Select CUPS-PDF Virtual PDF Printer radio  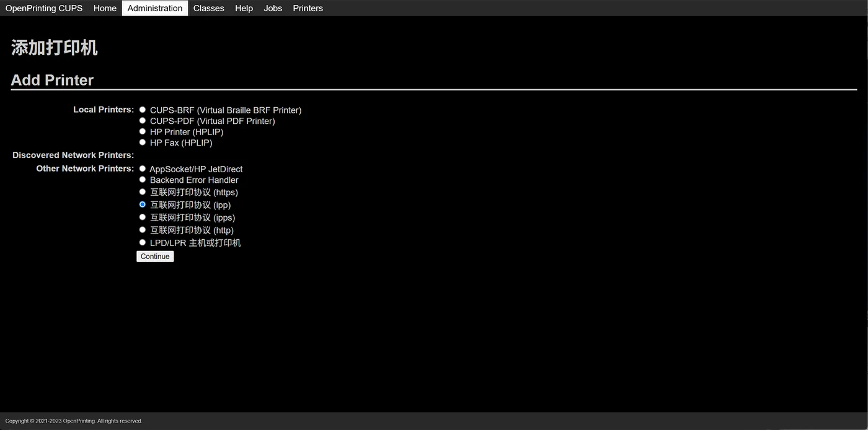pos(143,120)
